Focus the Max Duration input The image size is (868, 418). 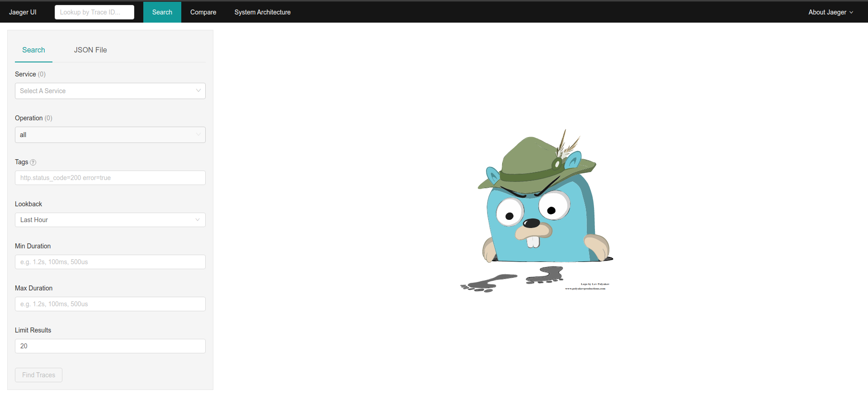(x=110, y=304)
